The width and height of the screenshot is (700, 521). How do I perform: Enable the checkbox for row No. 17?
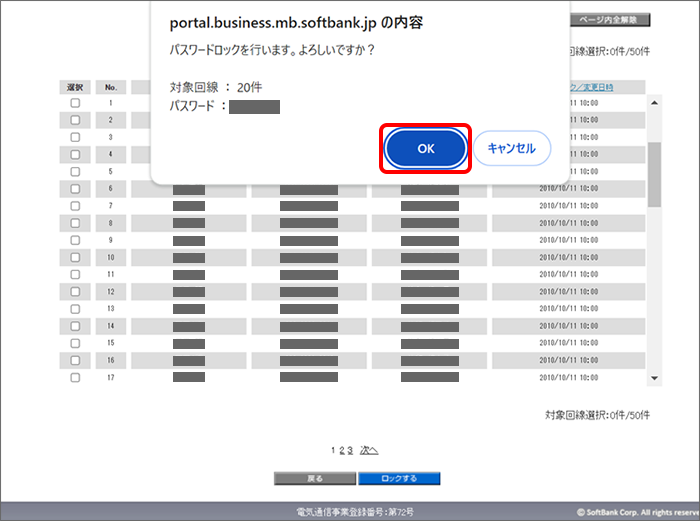(75, 377)
